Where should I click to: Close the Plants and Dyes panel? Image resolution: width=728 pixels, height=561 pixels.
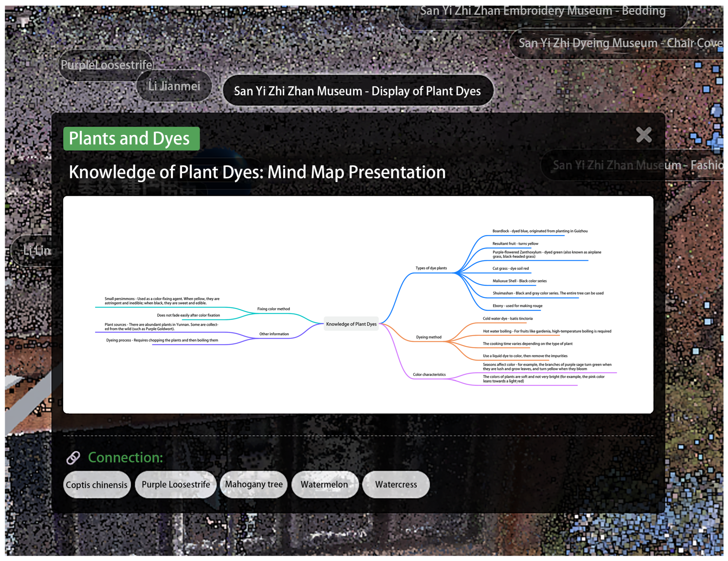[x=643, y=135]
